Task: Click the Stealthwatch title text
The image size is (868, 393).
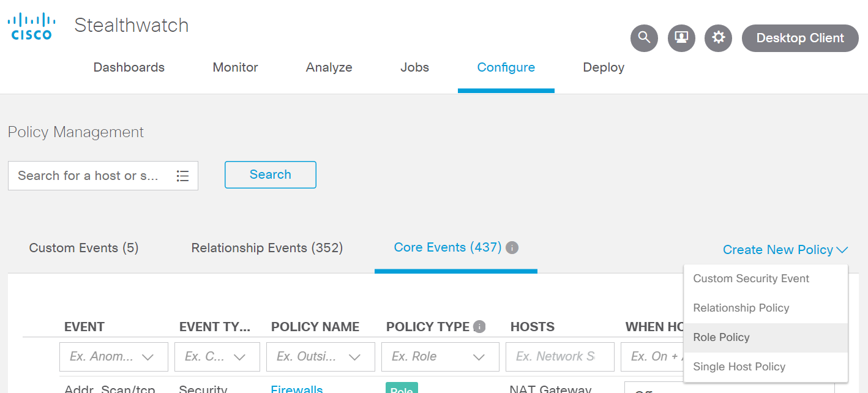Action: 132,25
